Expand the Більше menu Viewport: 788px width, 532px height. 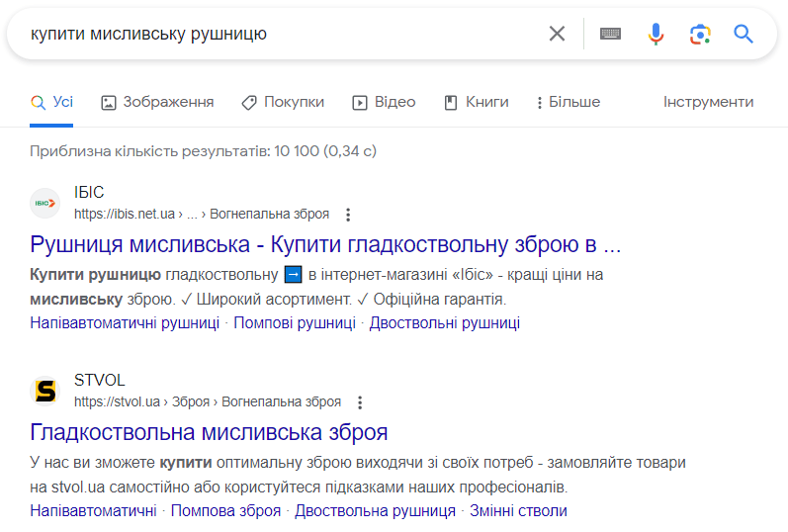coord(568,102)
